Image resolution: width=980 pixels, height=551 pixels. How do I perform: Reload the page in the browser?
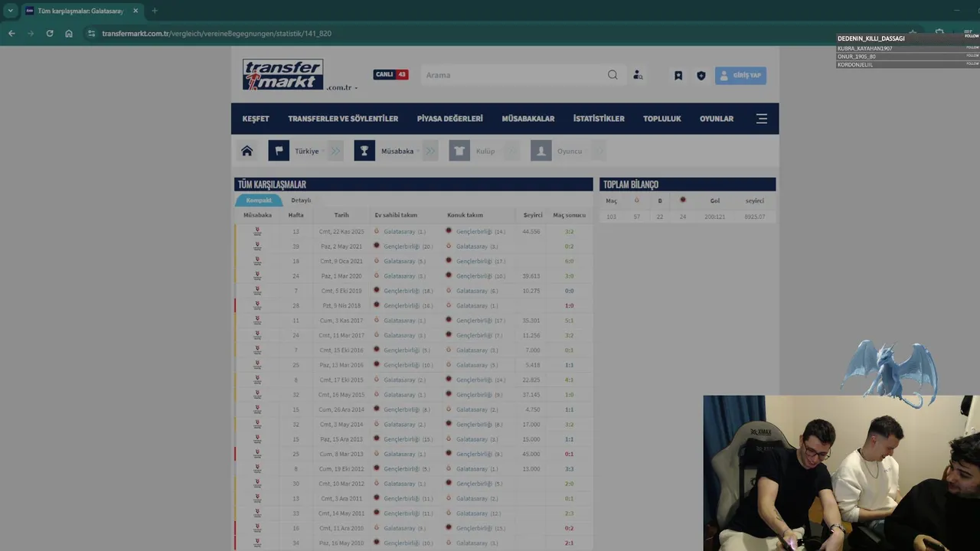tap(50, 34)
